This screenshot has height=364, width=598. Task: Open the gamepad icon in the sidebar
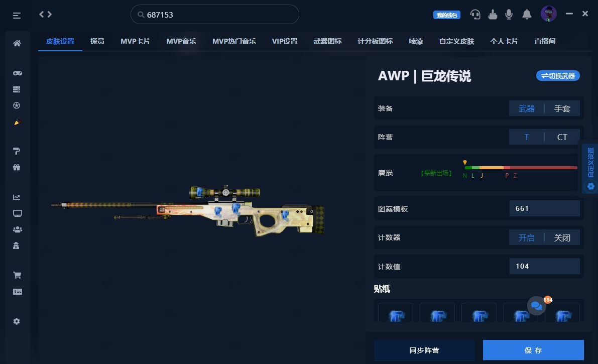pyautogui.click(x=17, y=73)
